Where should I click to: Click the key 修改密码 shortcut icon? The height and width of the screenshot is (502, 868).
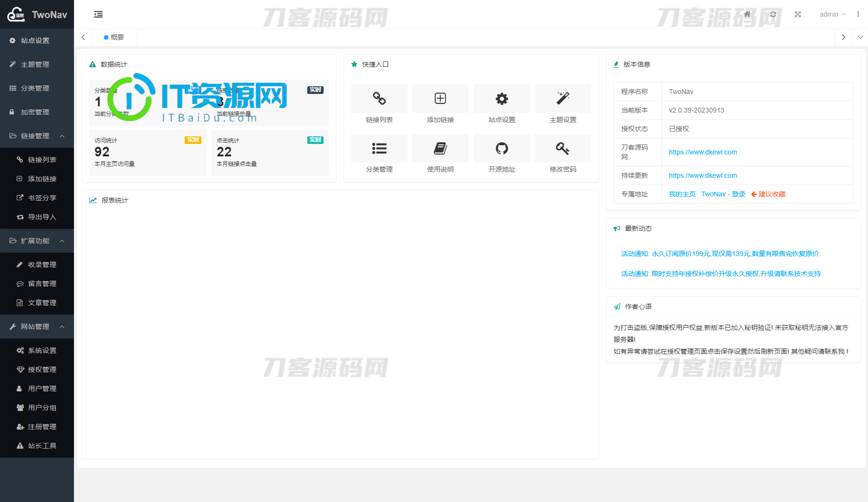pyautogui.click(x=563, y=148)
